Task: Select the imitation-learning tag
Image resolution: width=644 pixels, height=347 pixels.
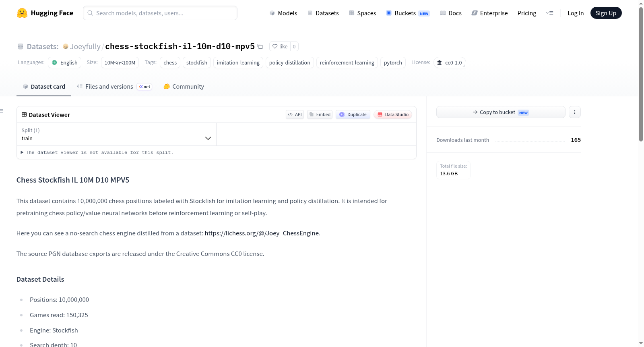Action: click(x=238, y=62)
